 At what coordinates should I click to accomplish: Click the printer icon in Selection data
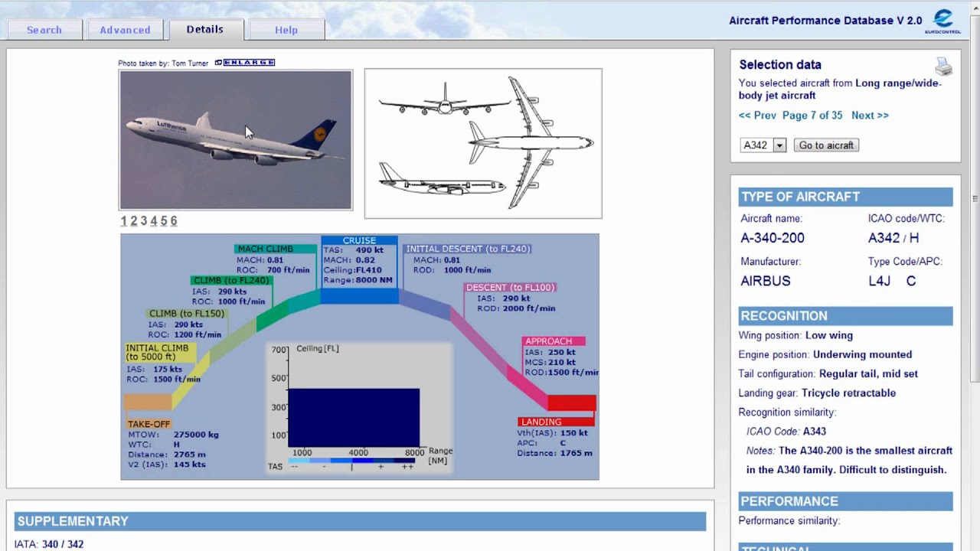pyautogui.click(x=943, y=67)
